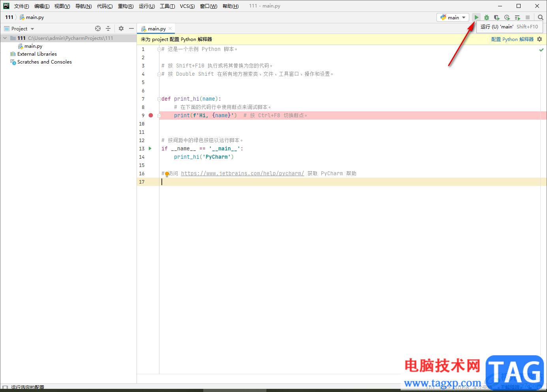Open the 窗口(W) menu
Screen dimensions: 547x392
(208, 6)
